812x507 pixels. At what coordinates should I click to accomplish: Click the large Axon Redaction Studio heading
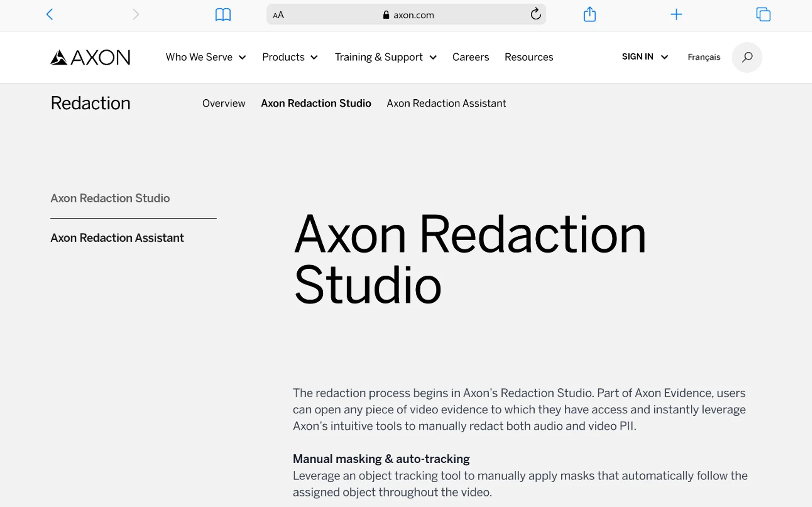point(469,259)
